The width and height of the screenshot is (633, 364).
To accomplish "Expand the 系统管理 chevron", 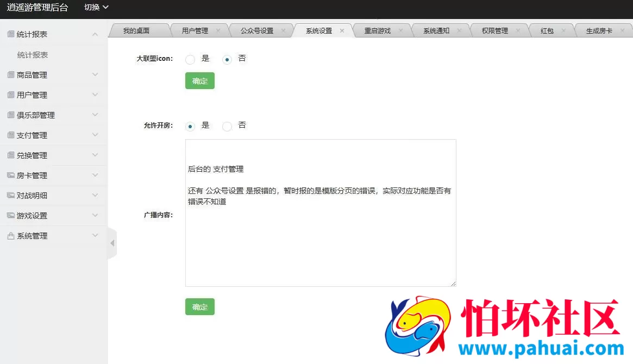I will [95, 235].
